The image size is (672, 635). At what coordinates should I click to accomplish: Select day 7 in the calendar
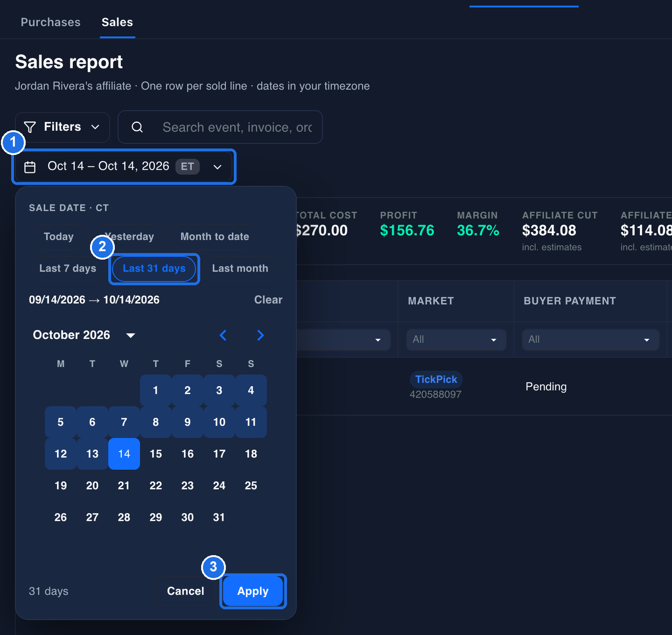[124, 422]
